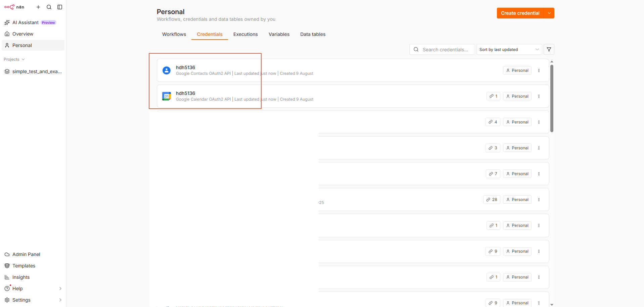Collapse the Projects section
This screenshot has width=644, height=307.
point(14,59)
